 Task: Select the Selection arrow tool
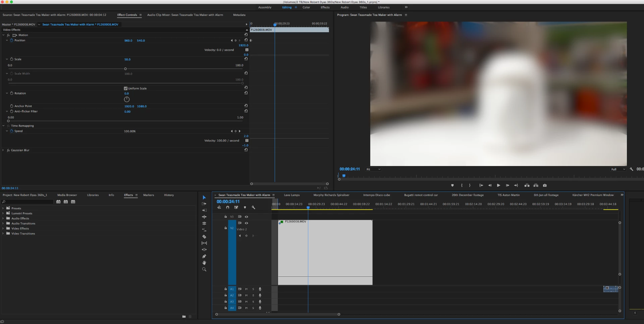point(204,198)
